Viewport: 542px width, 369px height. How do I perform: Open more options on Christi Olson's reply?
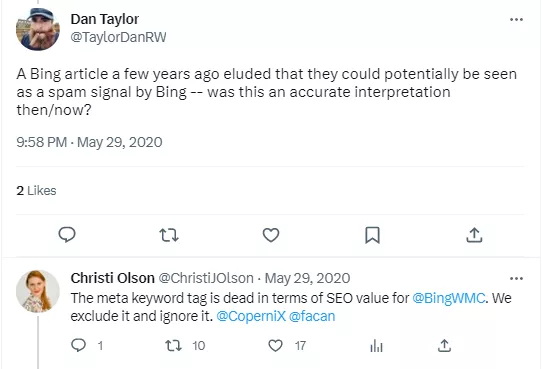pyautogui.click(x=516, y=278)
